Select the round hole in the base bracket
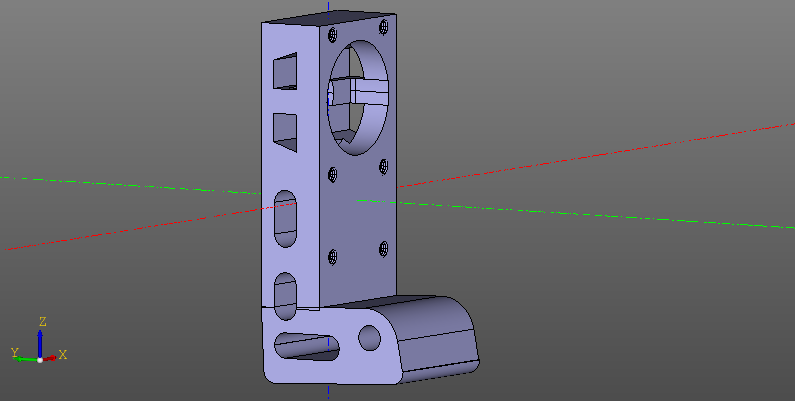 [x=370, y=337]
